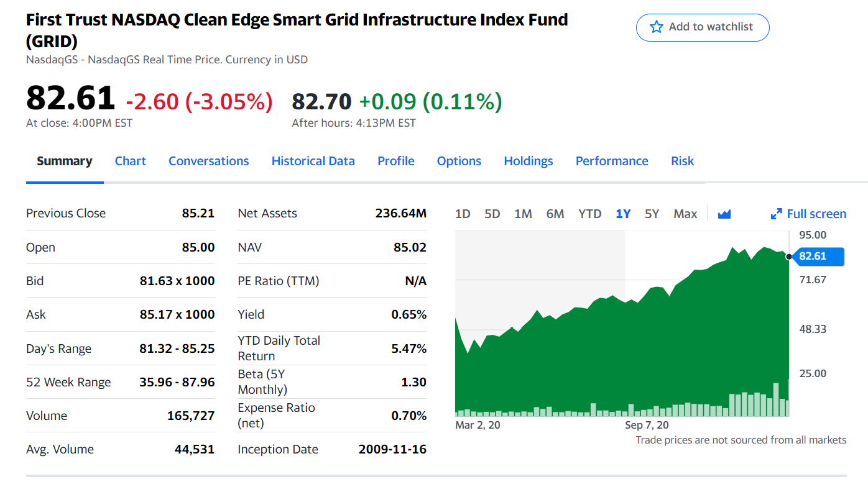868x492 pixels.
Task: Select the Risk tab
Action: 682,161
